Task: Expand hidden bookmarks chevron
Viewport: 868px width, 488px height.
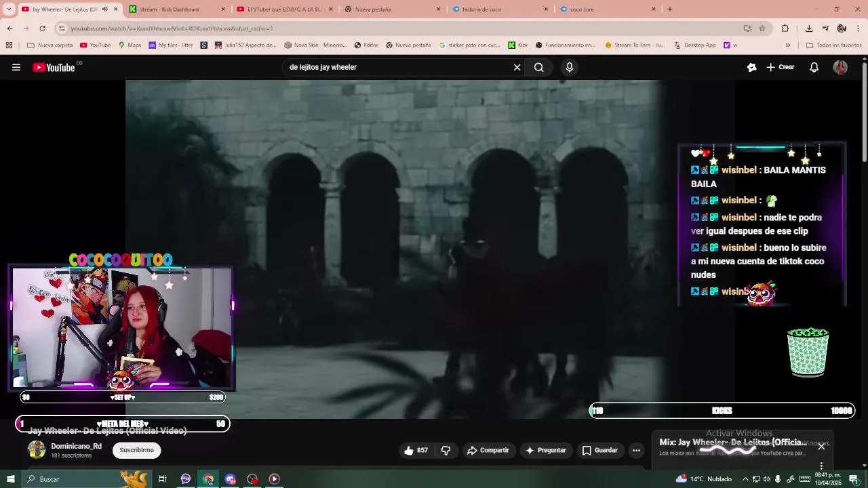Action: coord(787,45)
